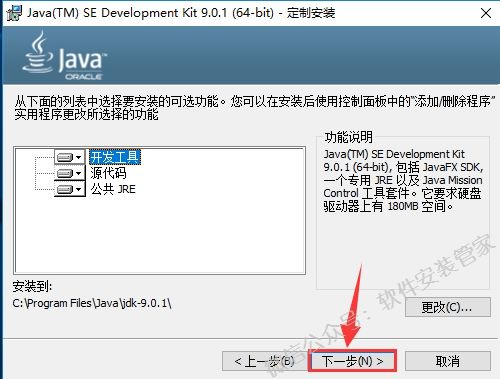Select the 公共 JRE tree item

point(113,189)
